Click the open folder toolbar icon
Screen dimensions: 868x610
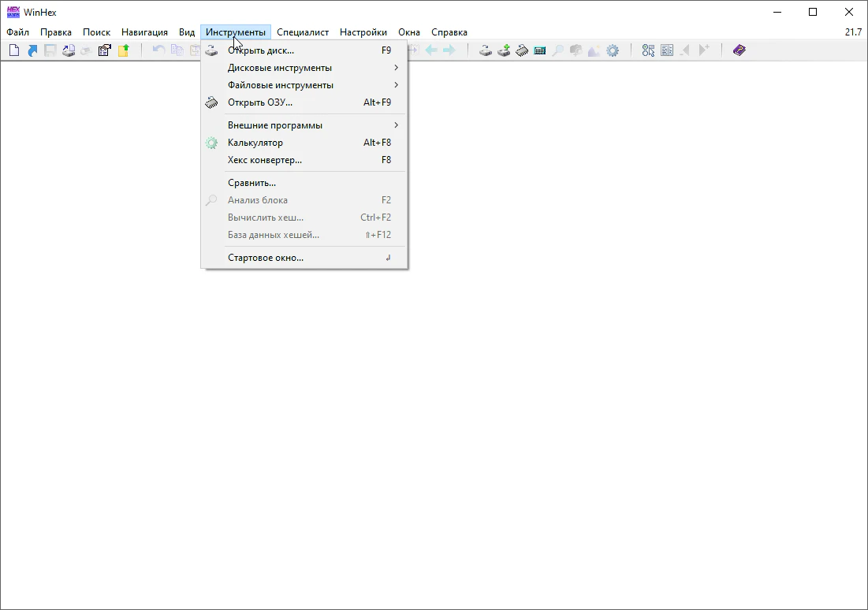[124, 50]
